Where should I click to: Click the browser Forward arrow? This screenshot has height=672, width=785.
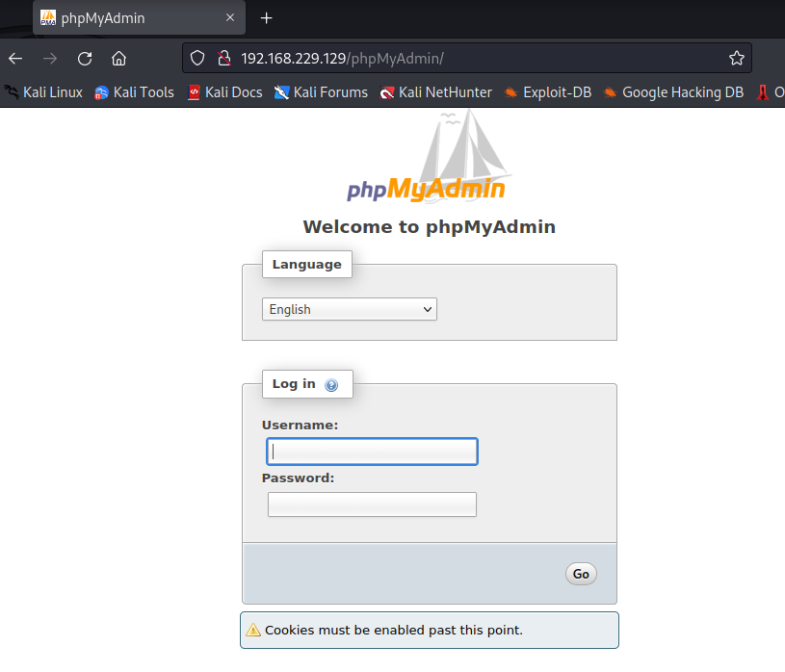click(50, 59)
